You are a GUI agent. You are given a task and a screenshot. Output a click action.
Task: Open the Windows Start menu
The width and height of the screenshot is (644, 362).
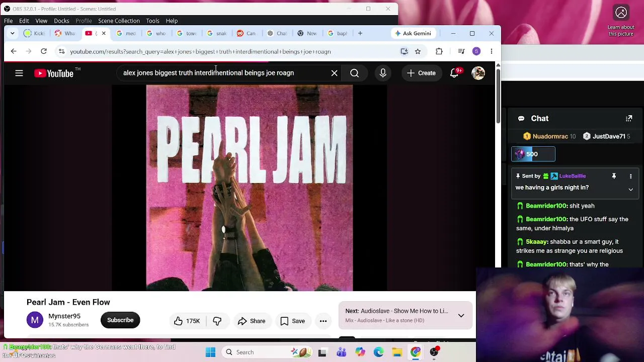(x=210, y=352)
